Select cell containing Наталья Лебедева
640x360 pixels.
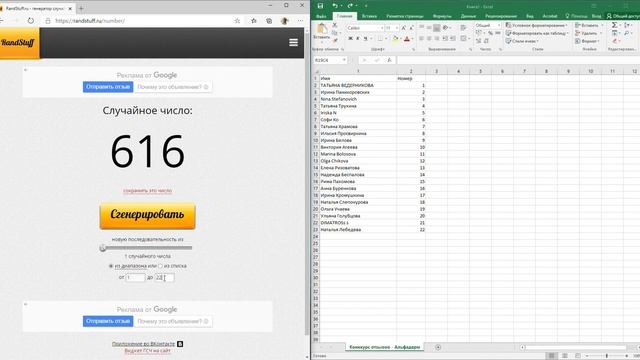pos(357,229)
